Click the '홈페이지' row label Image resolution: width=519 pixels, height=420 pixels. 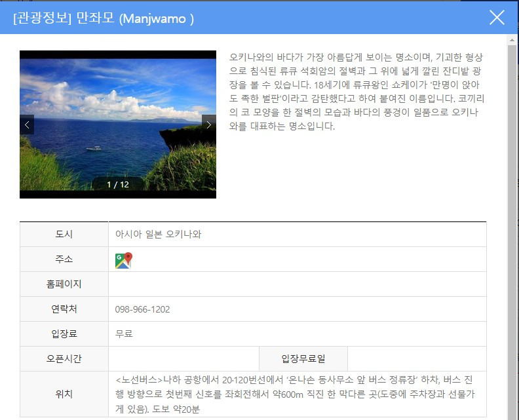click(64, 284)
